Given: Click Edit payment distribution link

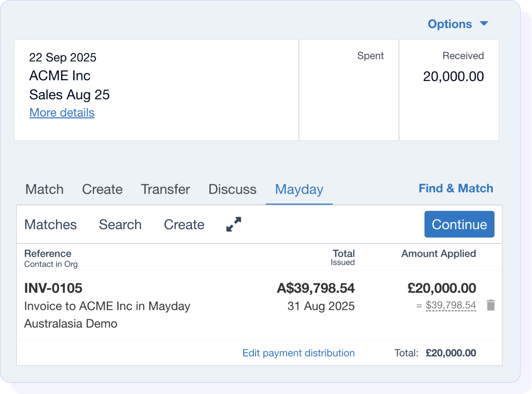Looking at the screenshot, I should coord(299,353).
